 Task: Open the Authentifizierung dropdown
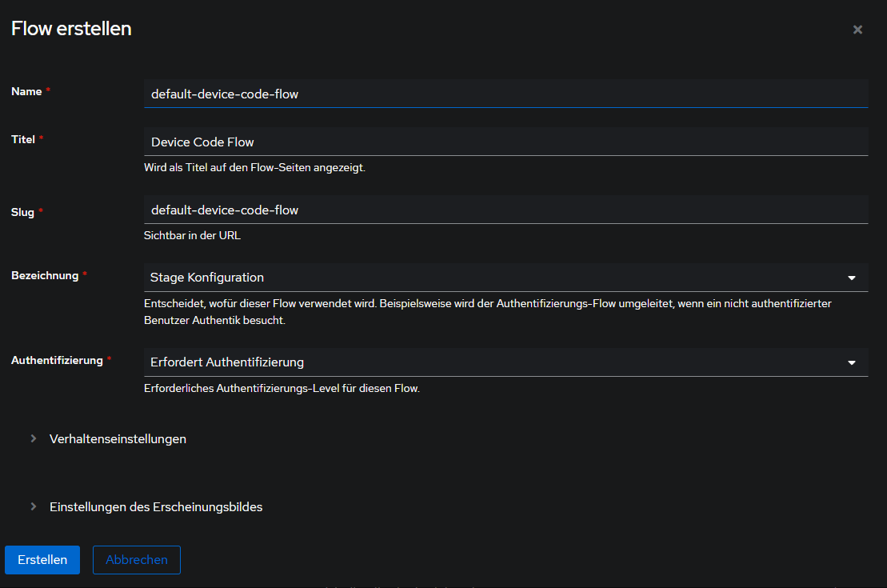(496, 362)
